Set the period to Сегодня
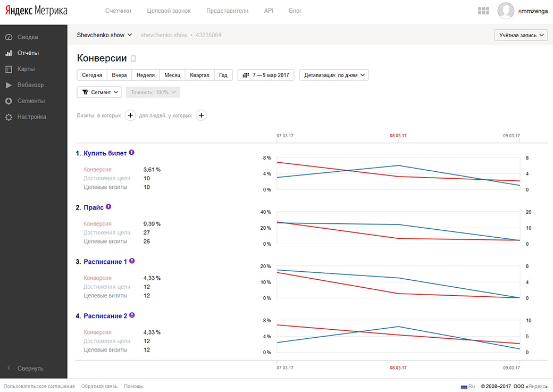This screenshot has height=392, width=553. [92, 75]
